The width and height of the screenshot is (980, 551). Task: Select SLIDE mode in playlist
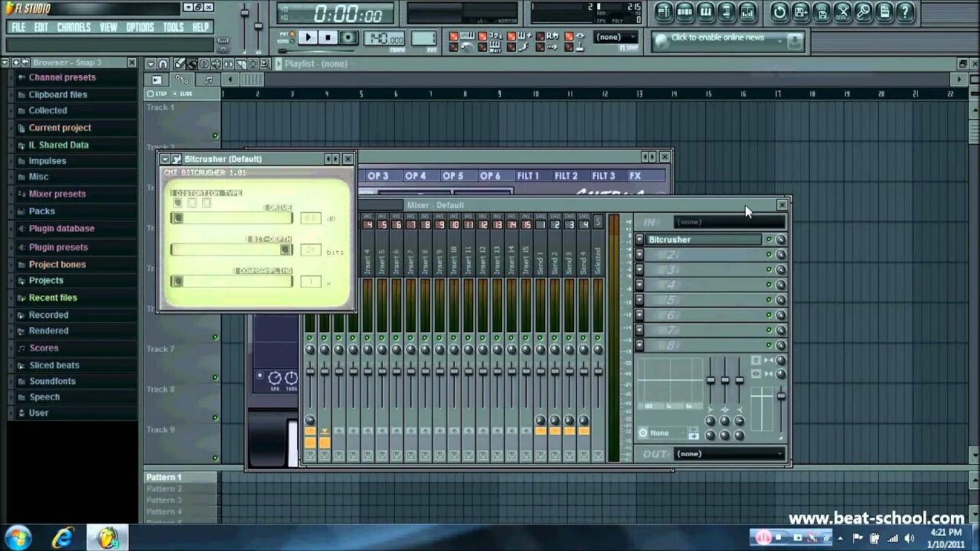pyautogui.click(x=183, y=93)
